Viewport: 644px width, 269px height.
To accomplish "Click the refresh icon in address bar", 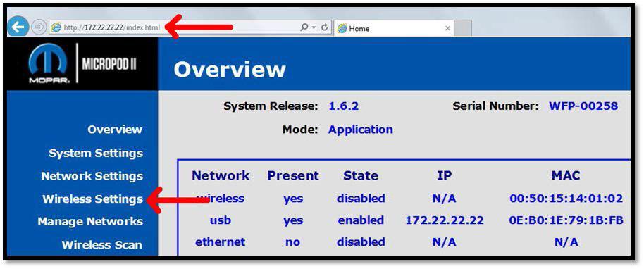I will [324, 27].
